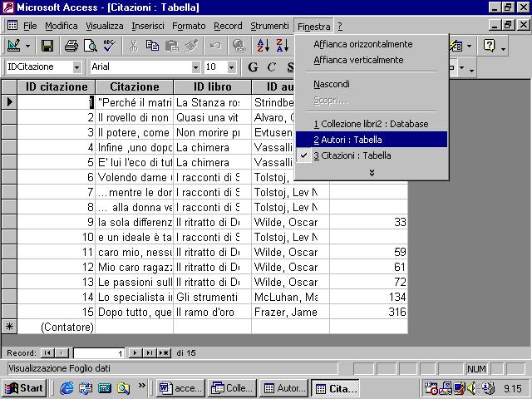Go to last record navigation button
Screen dimensions: 532x399
[x=150, y=353]
